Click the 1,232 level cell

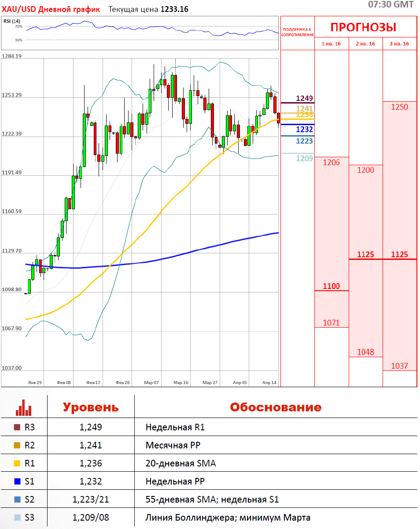91,481
